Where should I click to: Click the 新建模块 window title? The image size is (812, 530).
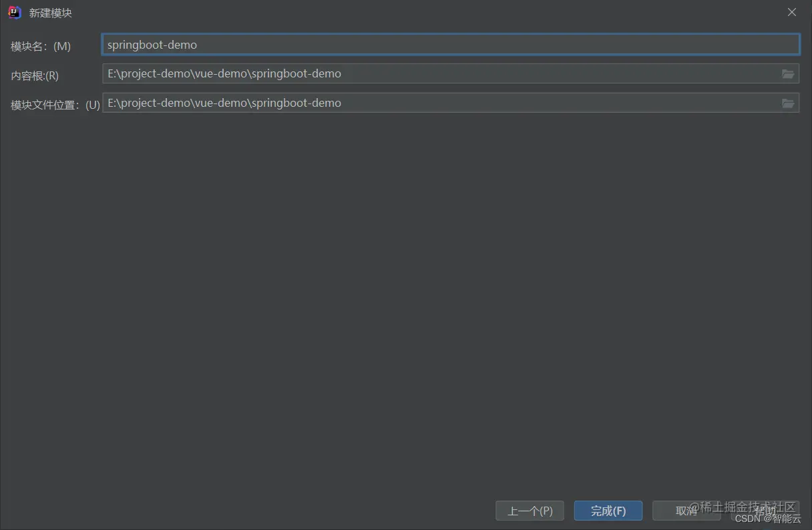[x=51, y=13]
